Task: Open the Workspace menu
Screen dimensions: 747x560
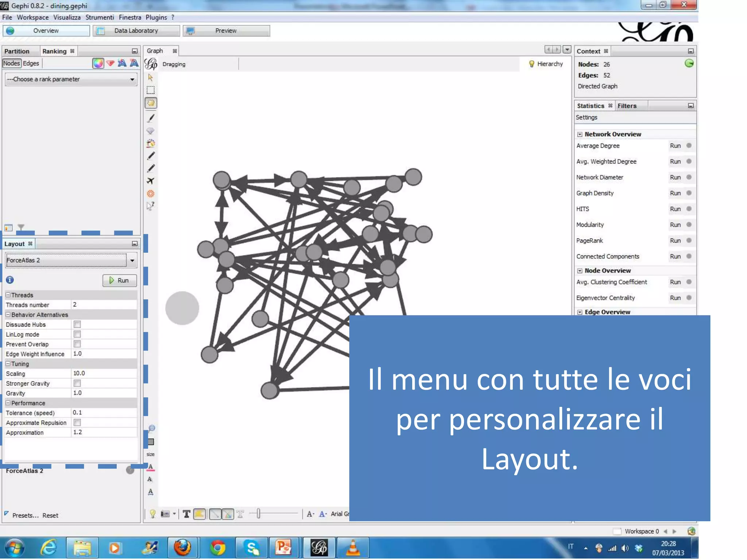Action: point(32,17)
